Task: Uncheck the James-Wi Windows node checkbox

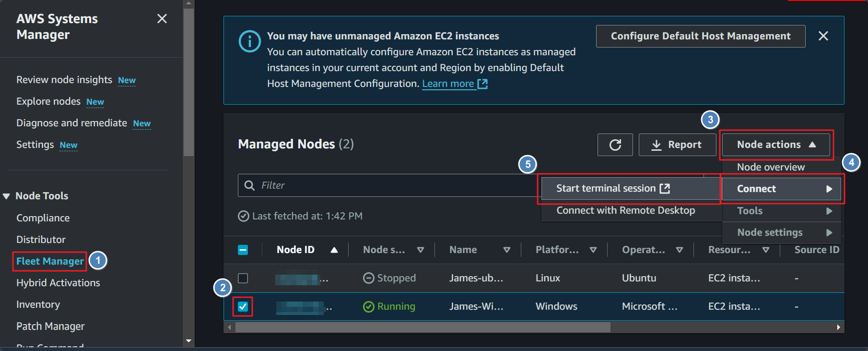Action: [x=243, y=306]
